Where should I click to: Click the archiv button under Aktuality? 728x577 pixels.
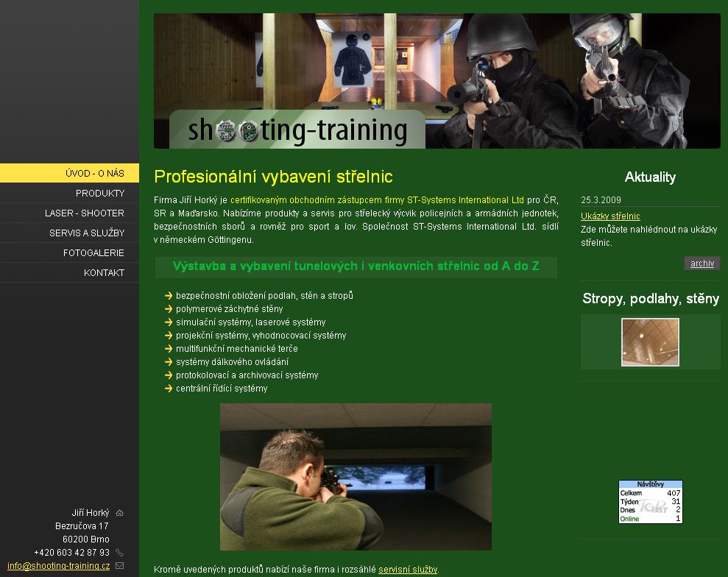pos(702,263)
